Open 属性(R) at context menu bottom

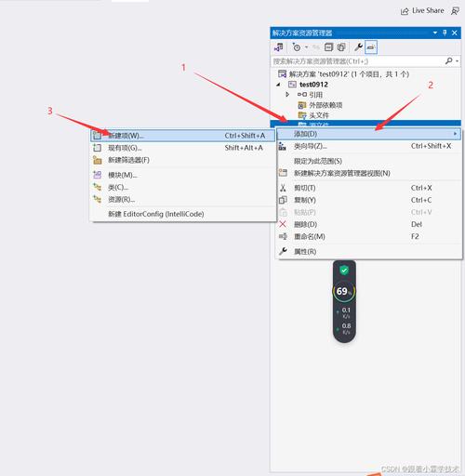click(368, 251)
